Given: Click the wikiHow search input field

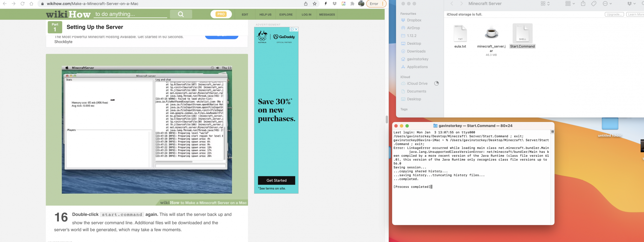Looking at the screenshot, I should [131, 14].
